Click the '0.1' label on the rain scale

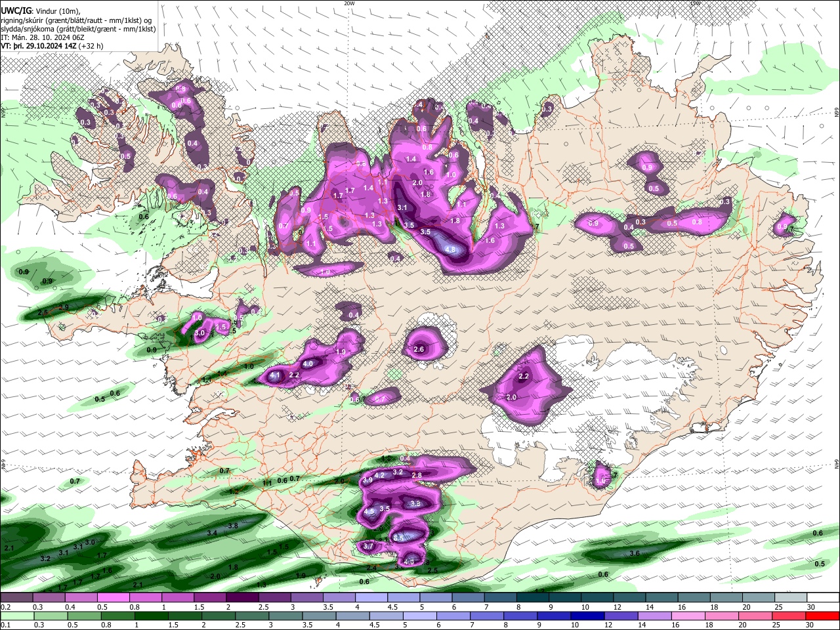pos(5,625)
